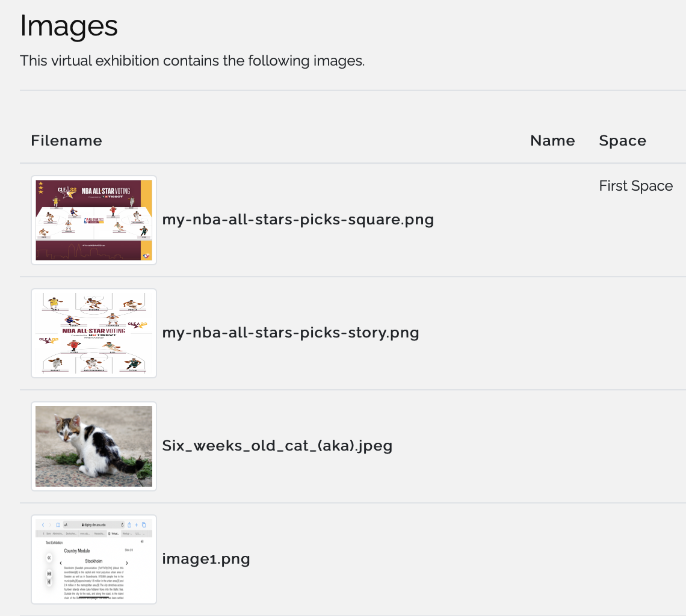Click the Images page heading
Image resolution: width=686 pixels, height=616 pixels.
[69, 26]
